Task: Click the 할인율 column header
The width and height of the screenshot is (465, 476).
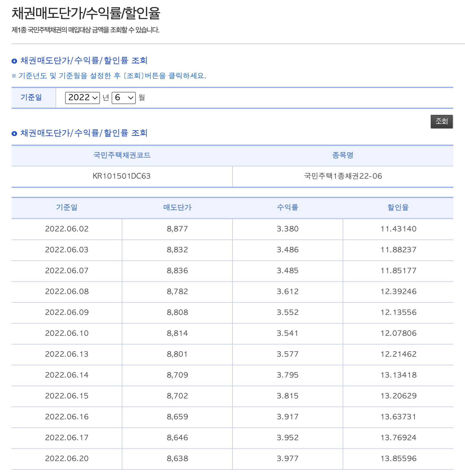Action: click(x=398, y=208)
